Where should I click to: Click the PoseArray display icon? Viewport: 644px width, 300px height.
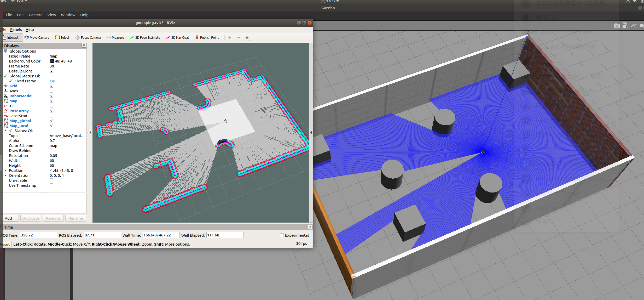(5, 111)
